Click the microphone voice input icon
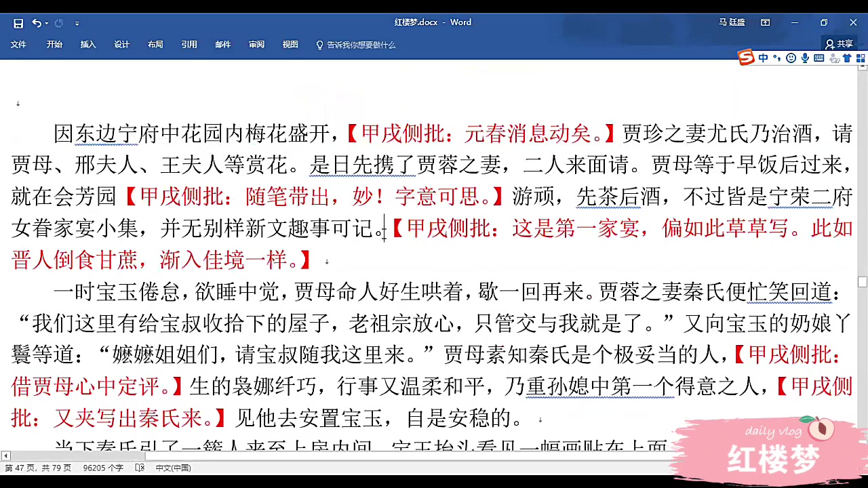Viewport: 868px width, 488px height. [805, 58]
